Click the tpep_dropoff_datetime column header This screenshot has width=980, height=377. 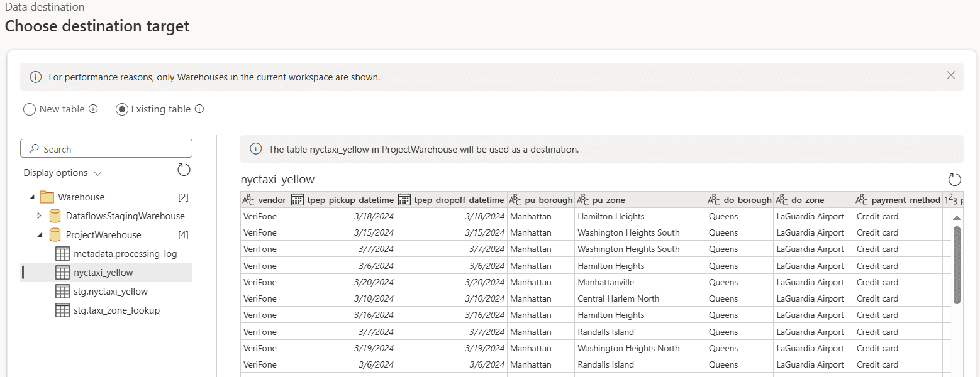452,200
